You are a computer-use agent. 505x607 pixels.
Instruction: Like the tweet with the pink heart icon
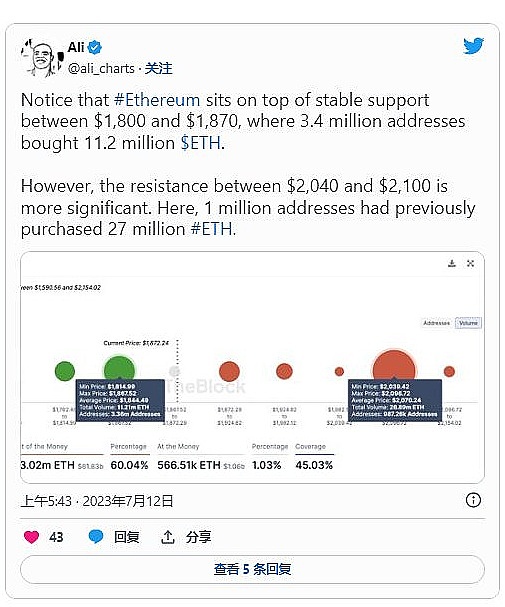point(31,537)
